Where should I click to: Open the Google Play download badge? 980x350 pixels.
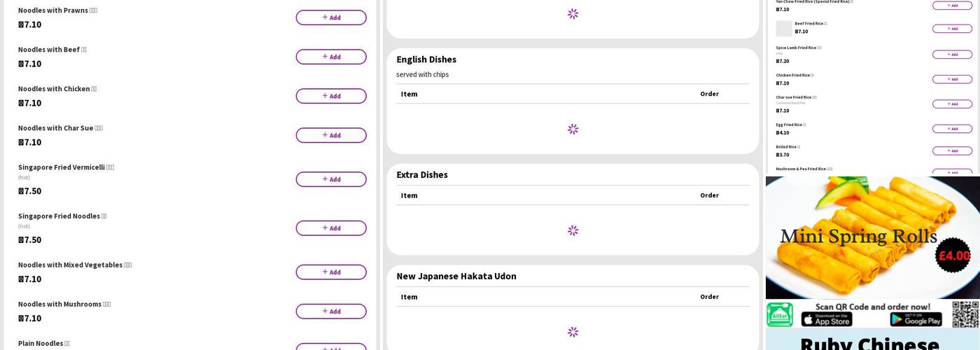916,320
